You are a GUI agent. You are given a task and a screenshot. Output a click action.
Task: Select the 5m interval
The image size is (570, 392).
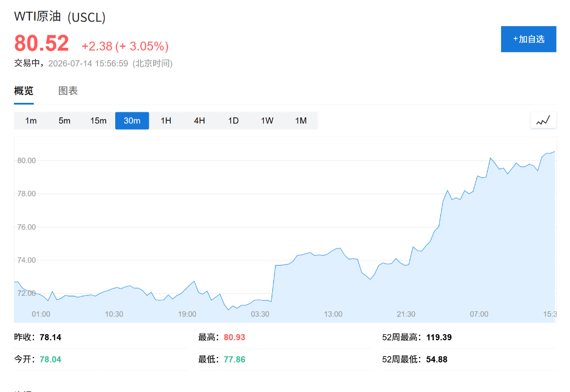[65, 121]
